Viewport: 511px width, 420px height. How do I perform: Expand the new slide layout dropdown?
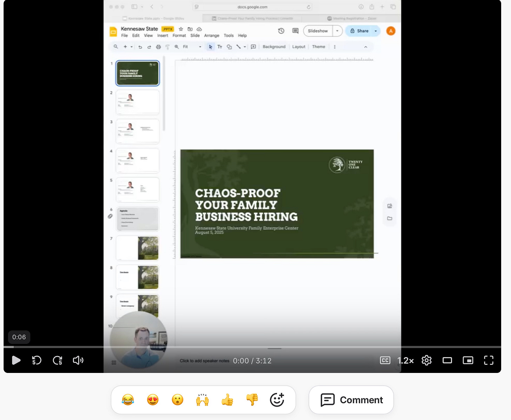coord(132,47)
